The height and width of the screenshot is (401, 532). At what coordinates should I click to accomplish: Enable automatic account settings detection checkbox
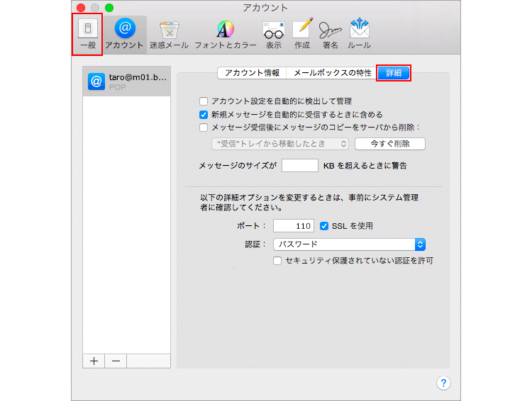point(204,101)
